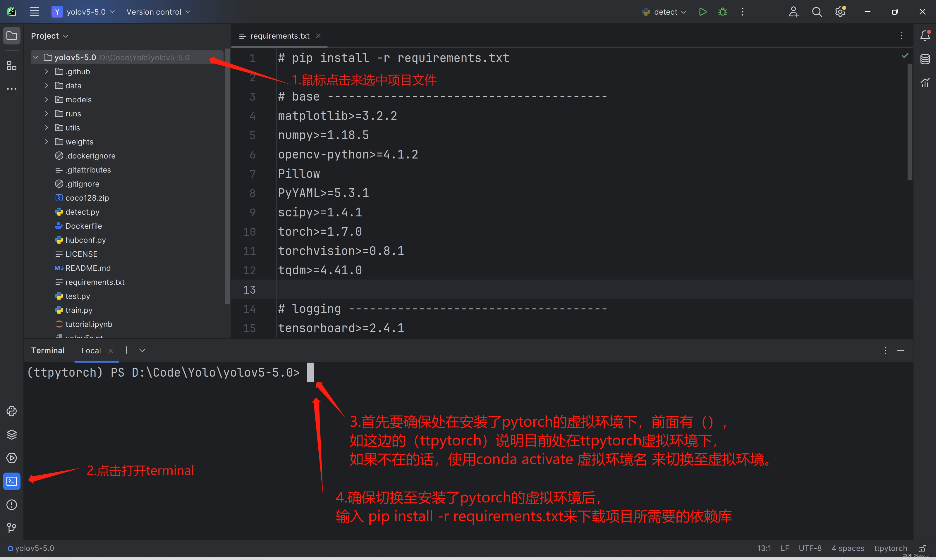Click the editor vertical scrollbar
The width and height of the screenshot is (936, 560).
(x=910, y=122)
